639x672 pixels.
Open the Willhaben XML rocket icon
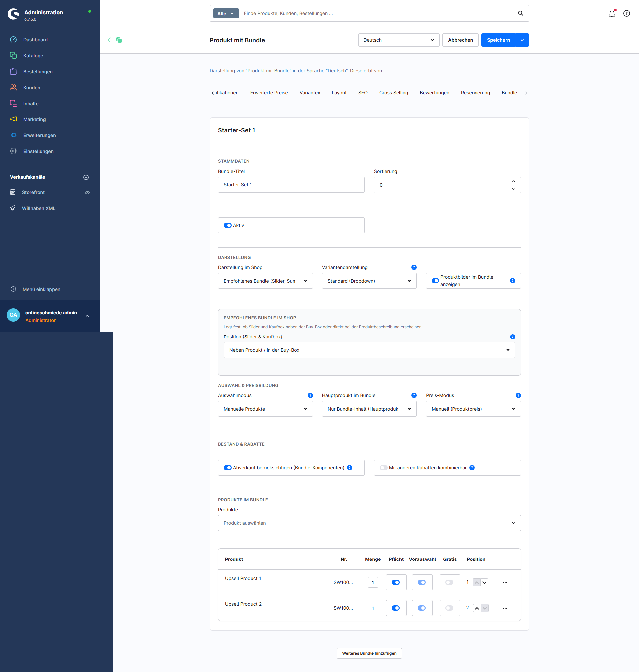(13, 208)
